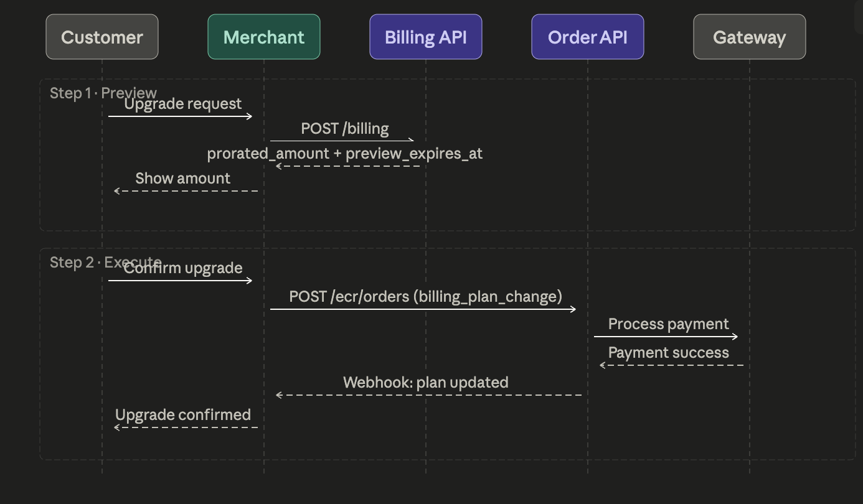863x504 pixels.
Task: Click the 'Confirm upgrade' message label
Action: click(183, 268)
